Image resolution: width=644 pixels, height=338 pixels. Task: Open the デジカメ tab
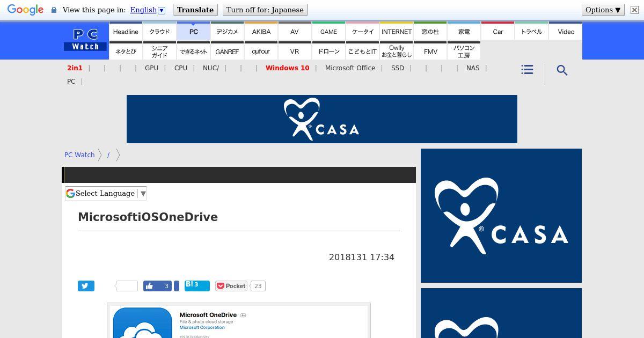pyautogui.click(x=227, y=32)
